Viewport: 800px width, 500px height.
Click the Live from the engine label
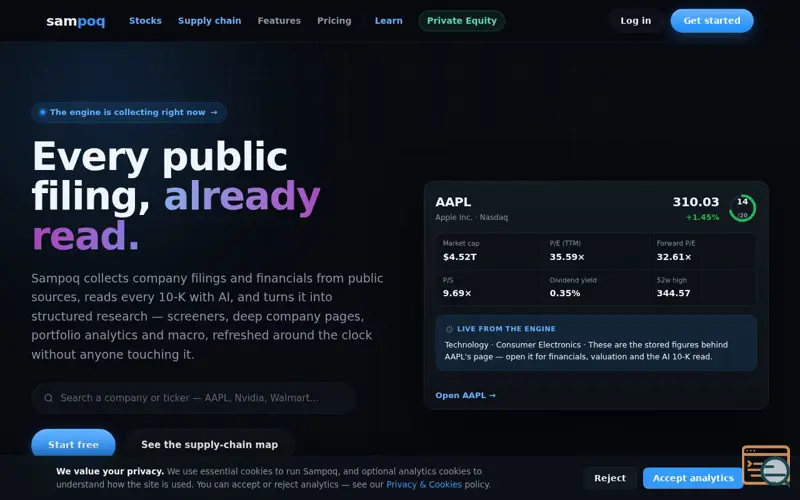[506, 329]
